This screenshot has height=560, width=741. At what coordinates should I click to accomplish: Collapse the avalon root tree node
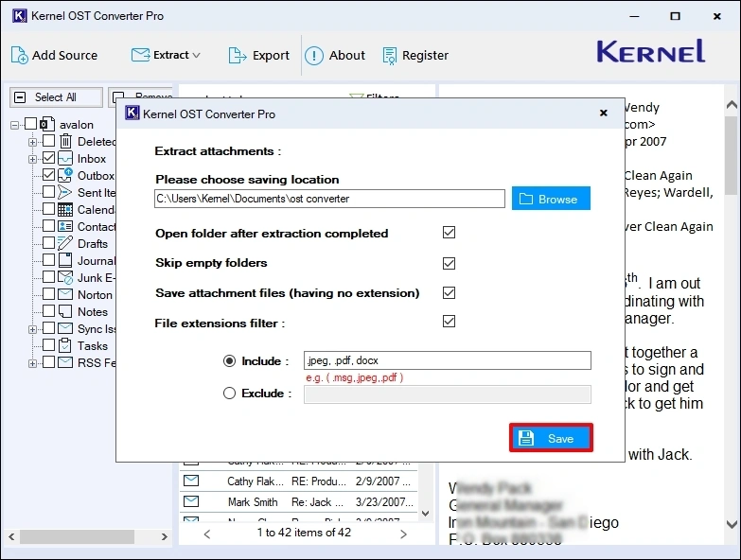[x=16, y=125]
